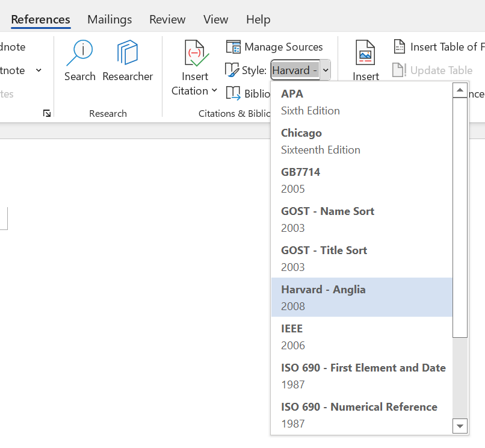Click the style list scrollbar thumb

[460, 217]
